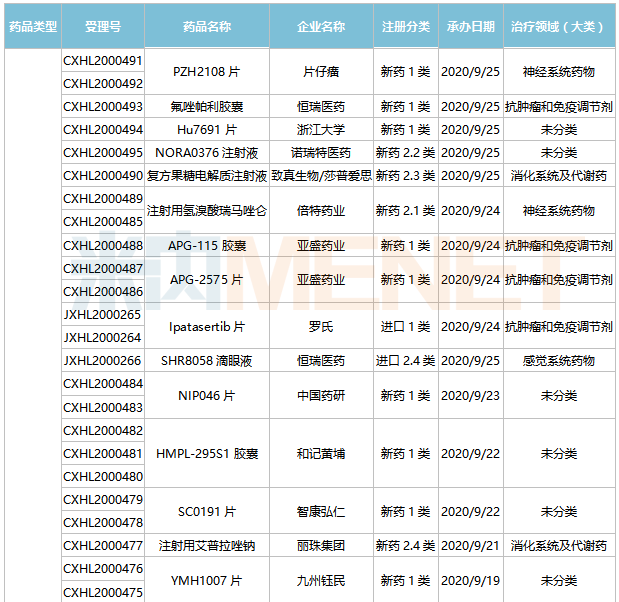Select the 和记黄埔 company cell
Image resolution: width=619 pixels, height=602 pixels.
321,453
